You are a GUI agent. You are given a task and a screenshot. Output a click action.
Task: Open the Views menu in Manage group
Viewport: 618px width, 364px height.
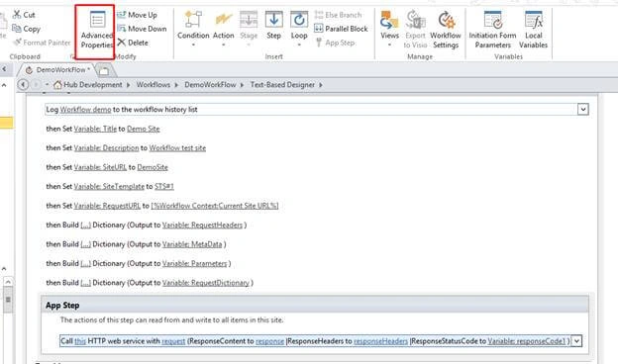389,29
